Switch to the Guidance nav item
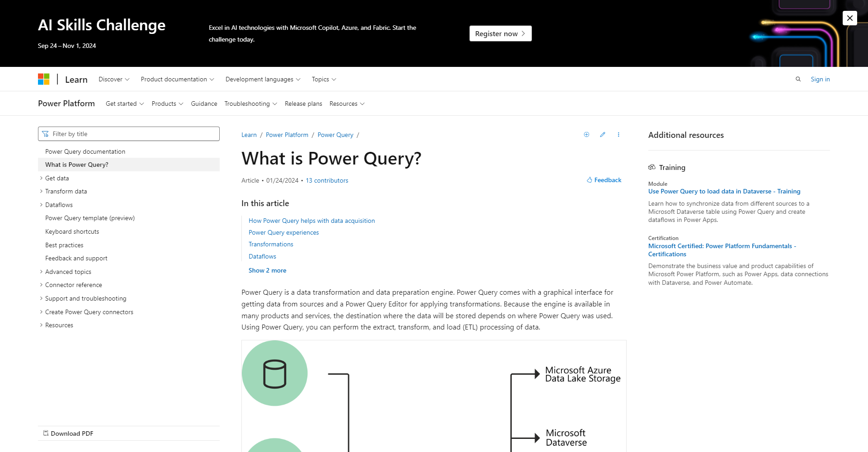This screenshot has height=452, width=868. 204,104
